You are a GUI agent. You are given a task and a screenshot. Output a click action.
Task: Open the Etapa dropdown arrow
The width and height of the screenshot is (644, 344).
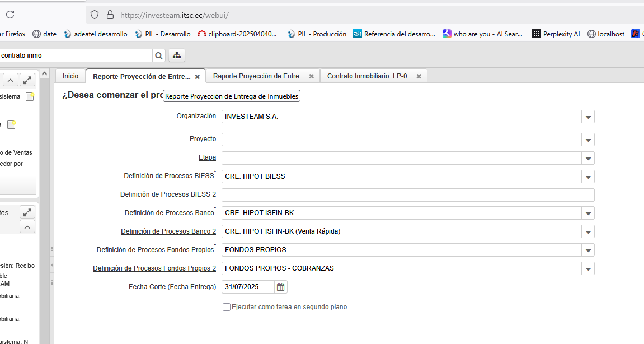pos(587,158)
